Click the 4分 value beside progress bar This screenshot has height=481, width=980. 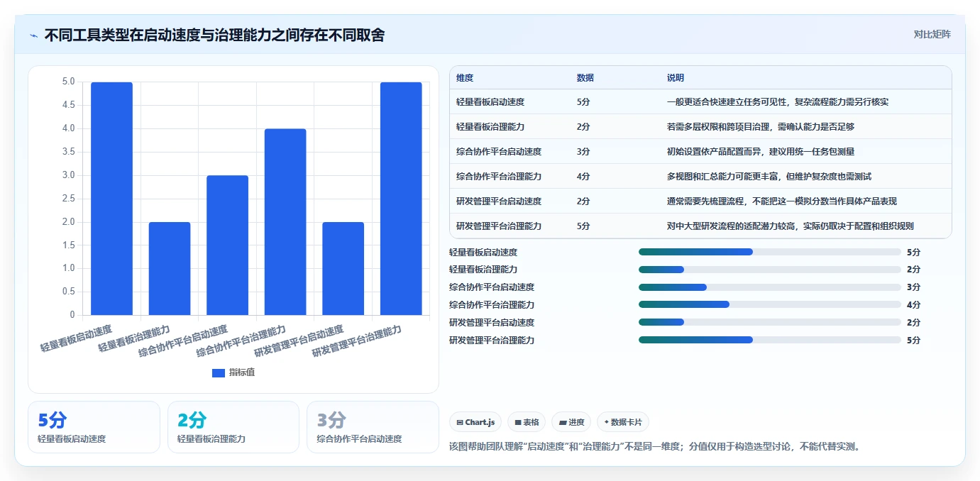[913, 304]
